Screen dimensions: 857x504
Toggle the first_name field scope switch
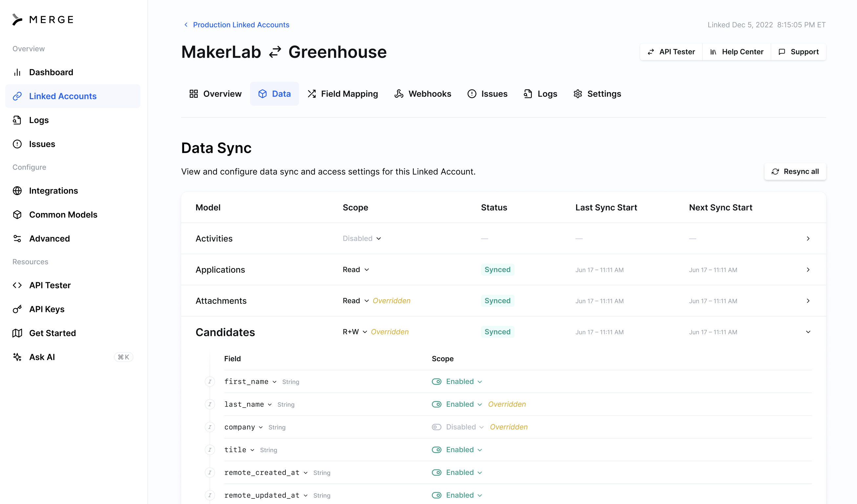tap(436, 382)
